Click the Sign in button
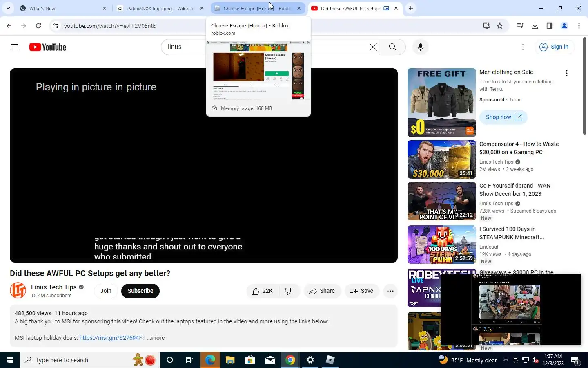588x368 pixels. tap(554, 47)
